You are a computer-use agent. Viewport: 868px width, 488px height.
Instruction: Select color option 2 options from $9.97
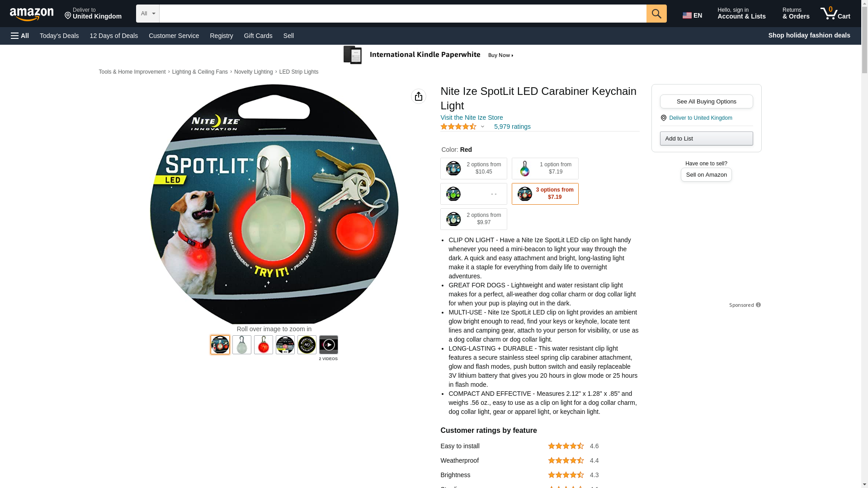click(474, 219)
